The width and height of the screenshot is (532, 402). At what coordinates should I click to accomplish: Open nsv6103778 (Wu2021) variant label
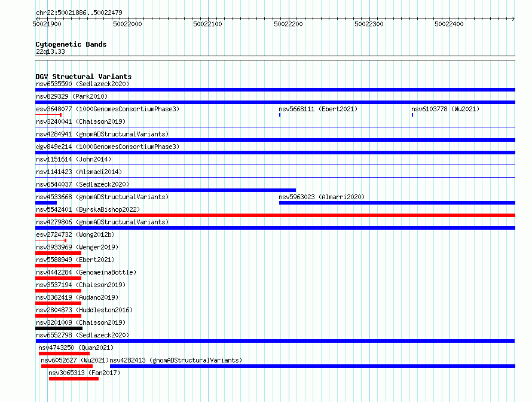[x=445, y=109]
